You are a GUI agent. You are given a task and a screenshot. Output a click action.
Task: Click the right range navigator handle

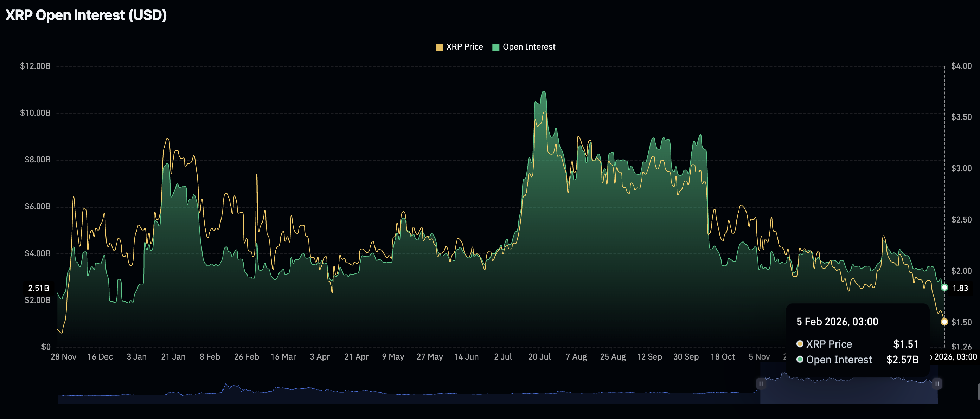[937, 383]
